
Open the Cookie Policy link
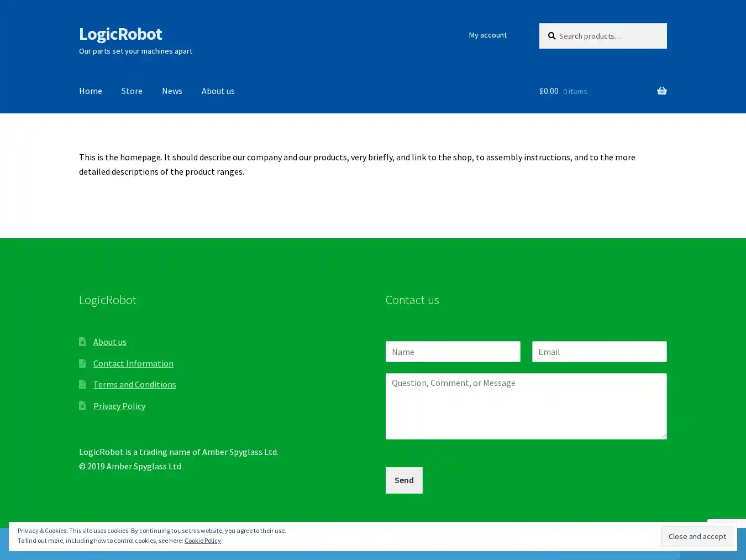(x=202, y=541)
